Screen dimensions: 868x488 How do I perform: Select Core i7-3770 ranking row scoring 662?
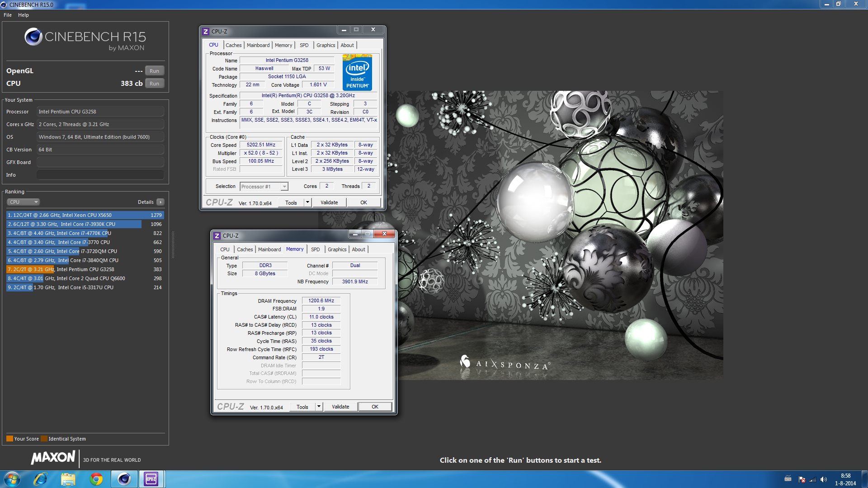pos(85,242)
